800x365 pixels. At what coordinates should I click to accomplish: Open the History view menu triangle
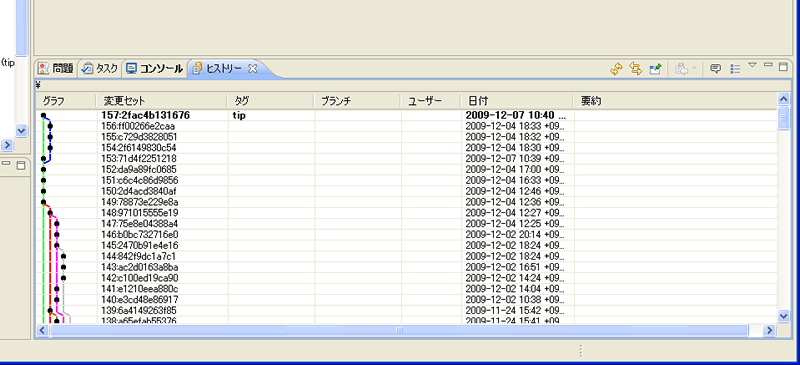click(x=752, y=65)
